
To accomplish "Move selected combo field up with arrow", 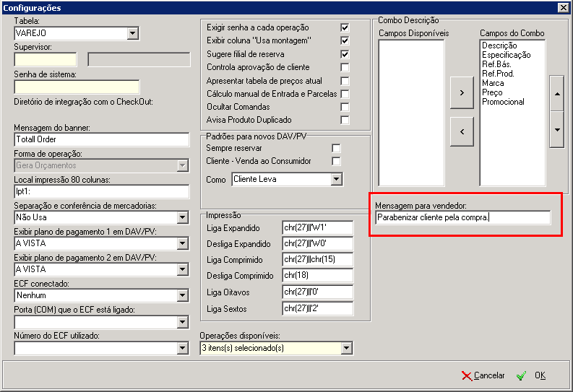I will 557,94.
